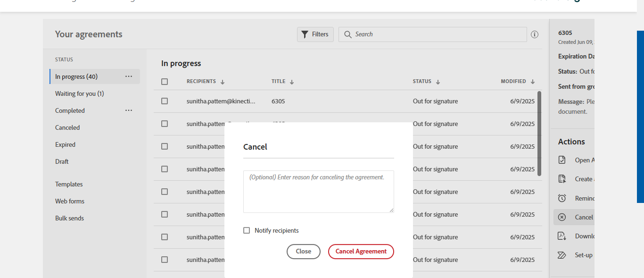Check the box for agreement 6305 row
The width and height of the screenshot is (644, 278).
pos(165,101)
